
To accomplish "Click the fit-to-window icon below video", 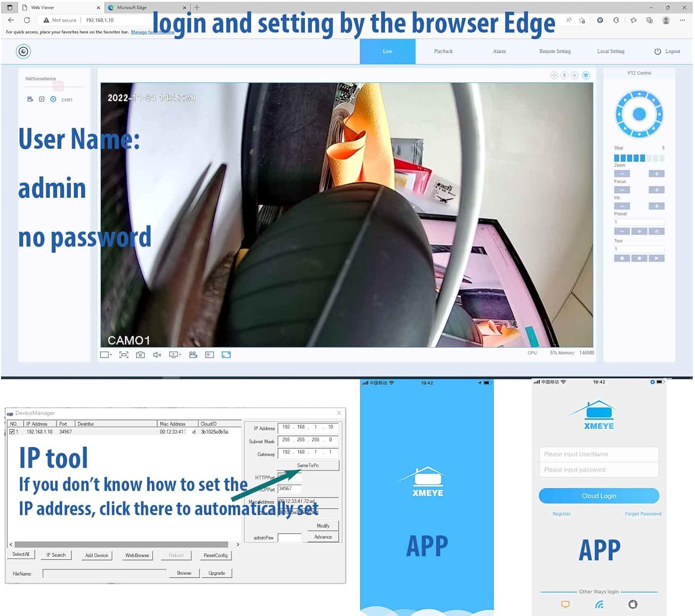I will coord(124,355).
